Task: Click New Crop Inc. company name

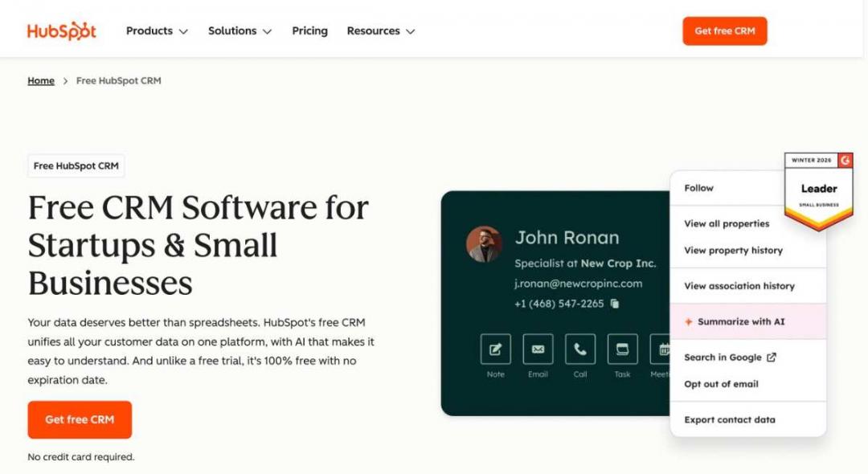Action: tap(618, 264)
